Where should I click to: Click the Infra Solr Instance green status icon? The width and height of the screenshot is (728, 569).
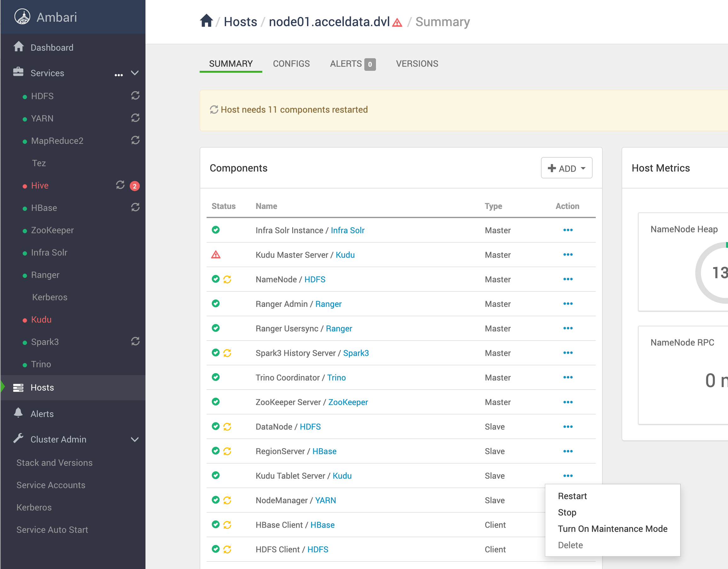tap(216, 230)
